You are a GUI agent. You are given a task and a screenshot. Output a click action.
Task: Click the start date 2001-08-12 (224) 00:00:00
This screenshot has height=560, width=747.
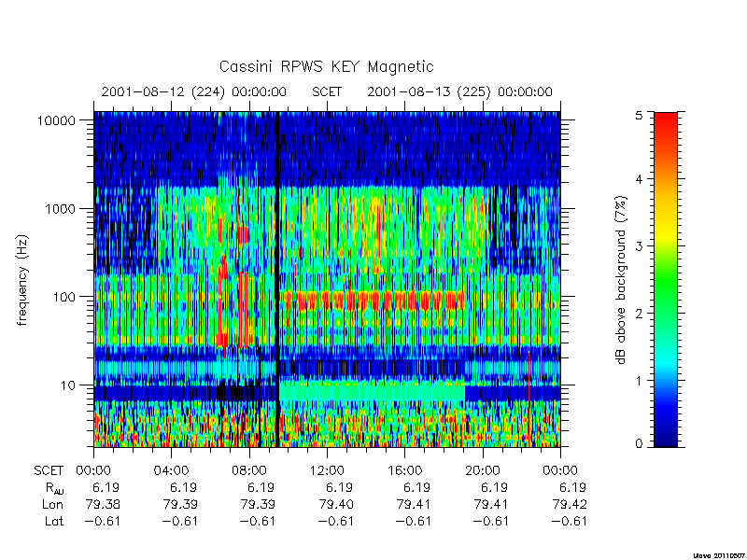(x=194, y=91)
